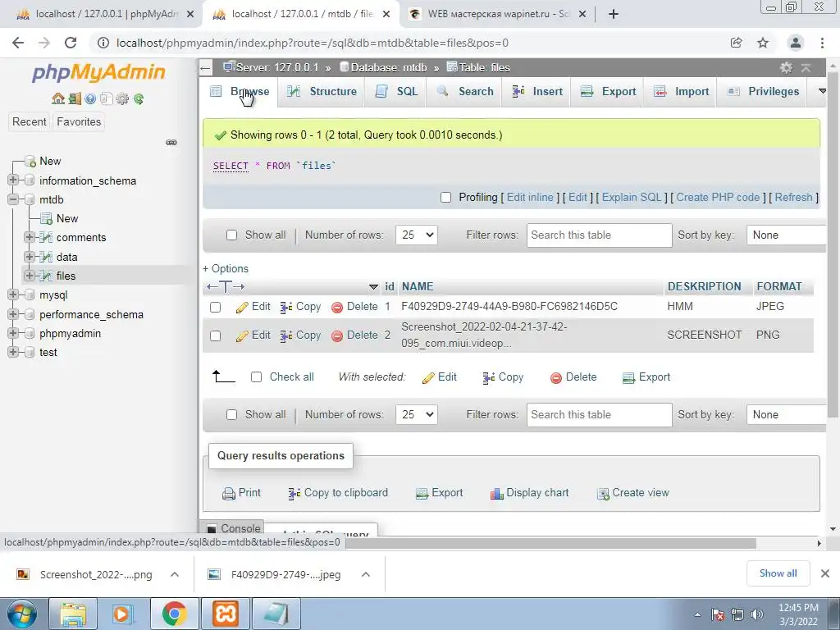Screen dimensions: 840x630
Task: Open upper Number of rows dropdown
Action: coord(416,235)
